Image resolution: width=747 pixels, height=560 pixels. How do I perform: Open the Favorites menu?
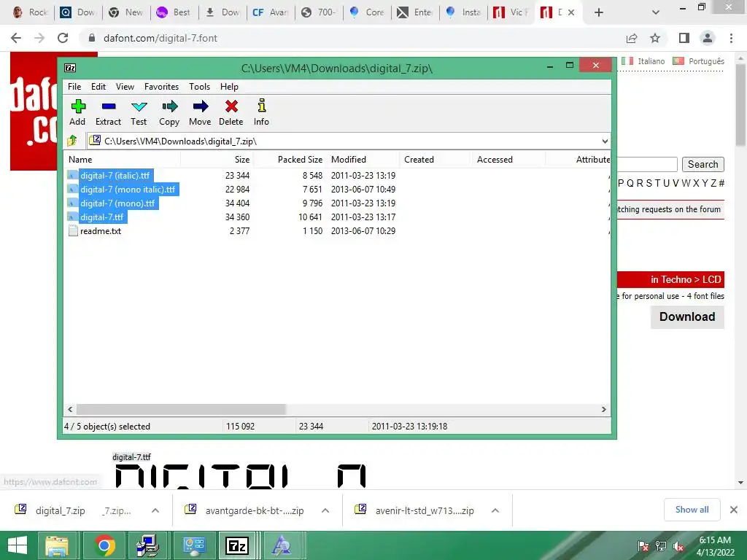pos(161,87)
